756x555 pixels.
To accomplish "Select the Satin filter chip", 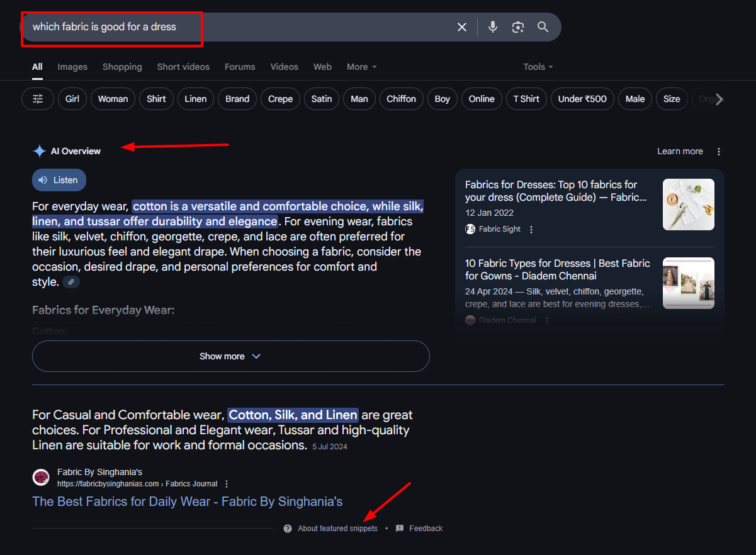I will click(322, 99).
